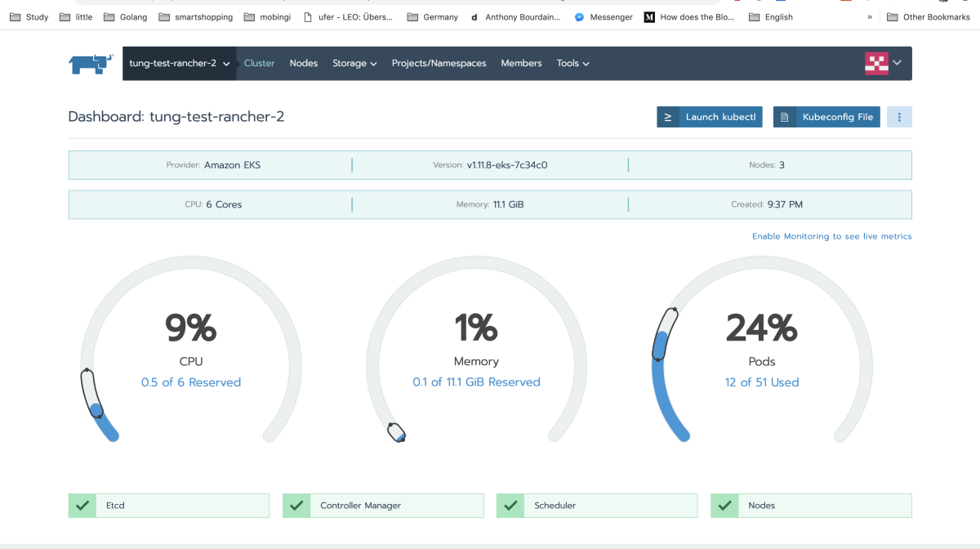Open the little bookmark folder
This screenshot has width=980, height=549.
coord(77,16)
